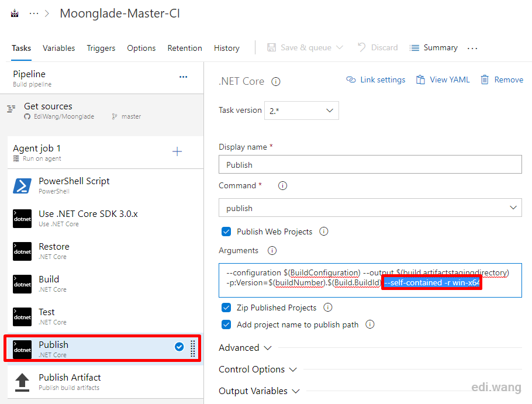
Task: Click inside the Arguments text area
Action: tap(370, 280)
